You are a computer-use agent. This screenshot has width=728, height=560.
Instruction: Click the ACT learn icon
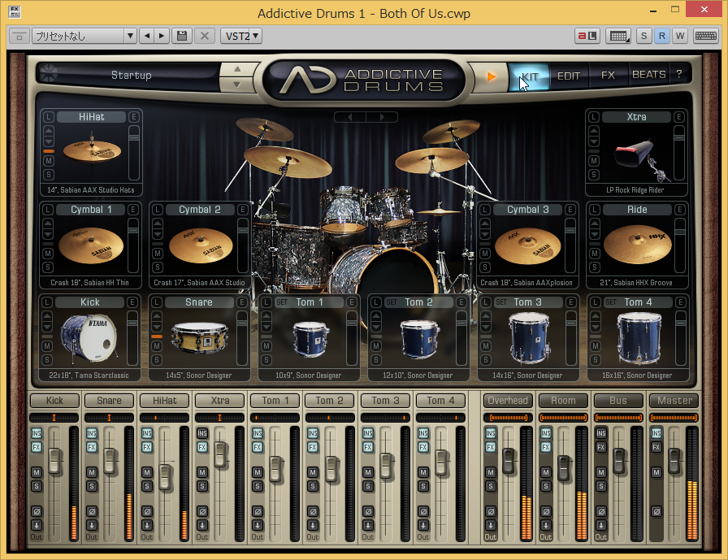pyautogui.click(x=587, y=36)
